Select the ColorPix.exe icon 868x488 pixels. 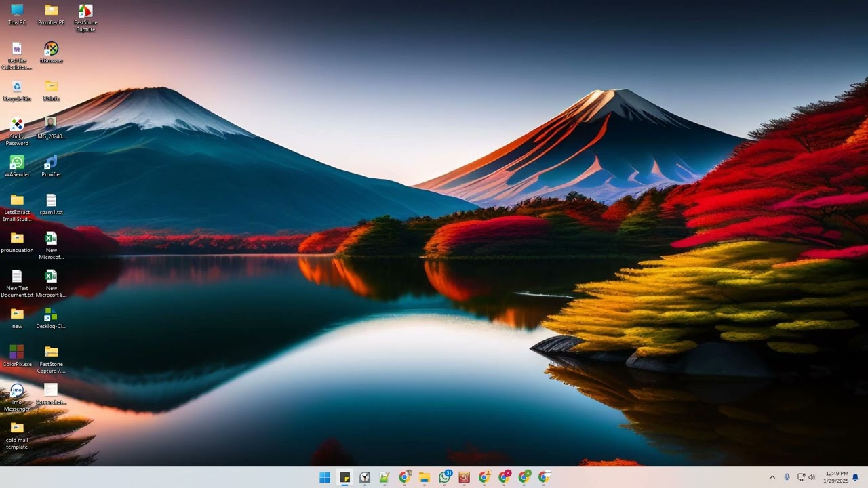click(x=17, y=356)
